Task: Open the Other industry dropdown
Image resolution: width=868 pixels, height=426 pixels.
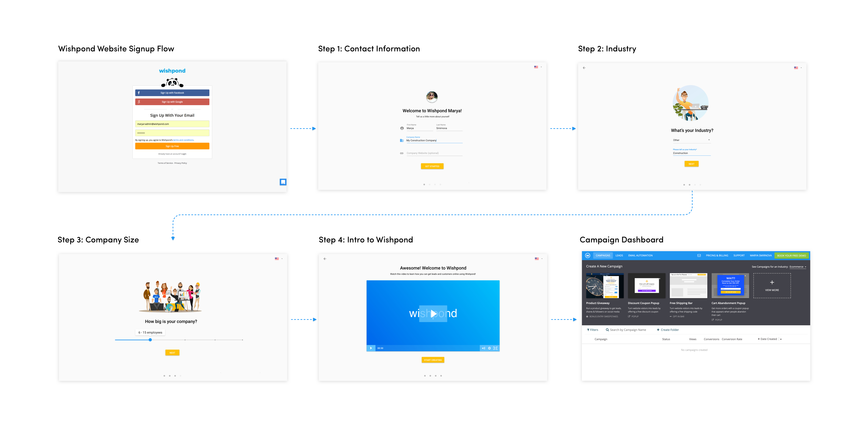Action: 691,140
